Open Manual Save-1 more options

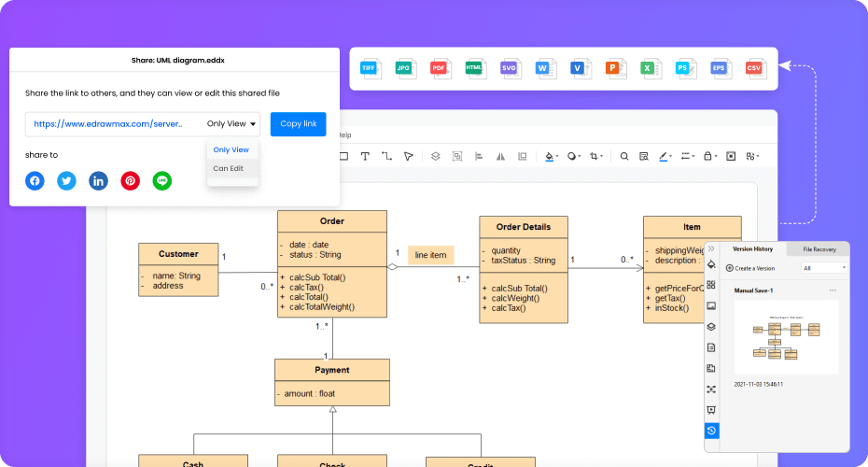coord(833,290)
